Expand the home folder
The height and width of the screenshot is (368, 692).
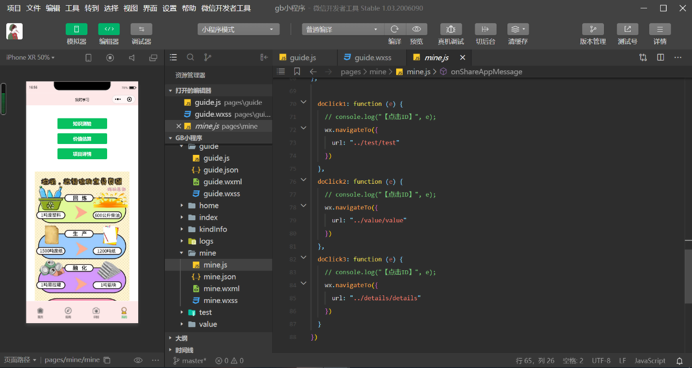pyautogui.click(x=181, y=206)
